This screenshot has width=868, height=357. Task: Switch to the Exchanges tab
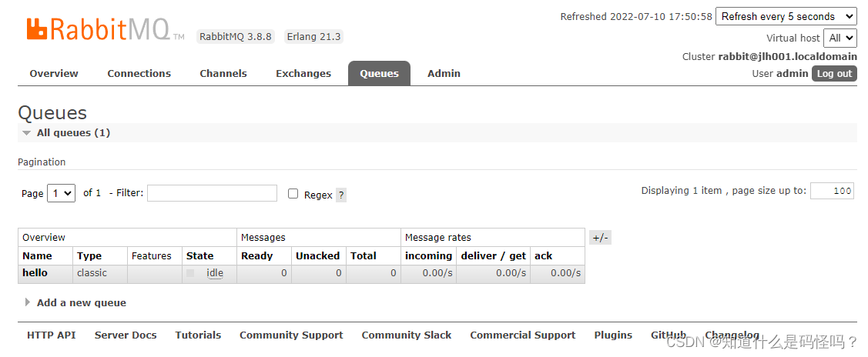tap(303, 74)
